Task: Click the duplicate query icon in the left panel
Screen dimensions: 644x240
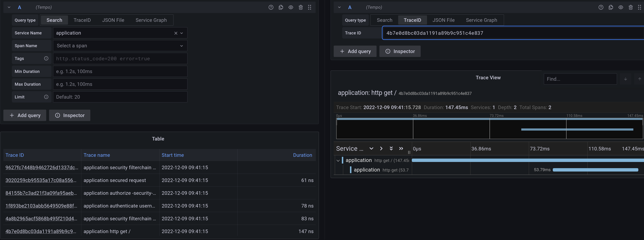Action: [x=281, y=7]
